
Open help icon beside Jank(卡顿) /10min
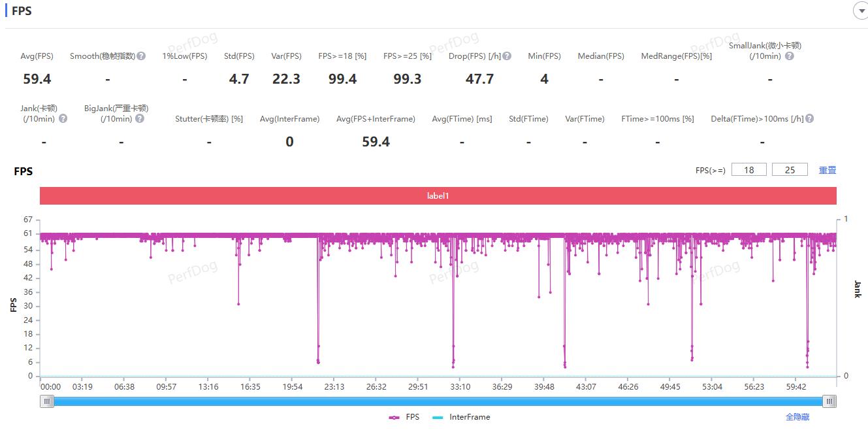pos(63,119)
